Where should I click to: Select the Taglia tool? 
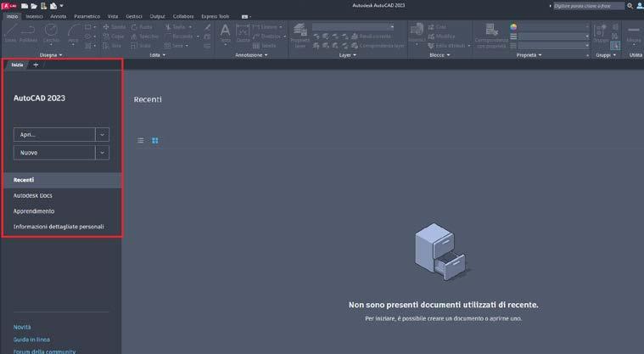[176, 26]
